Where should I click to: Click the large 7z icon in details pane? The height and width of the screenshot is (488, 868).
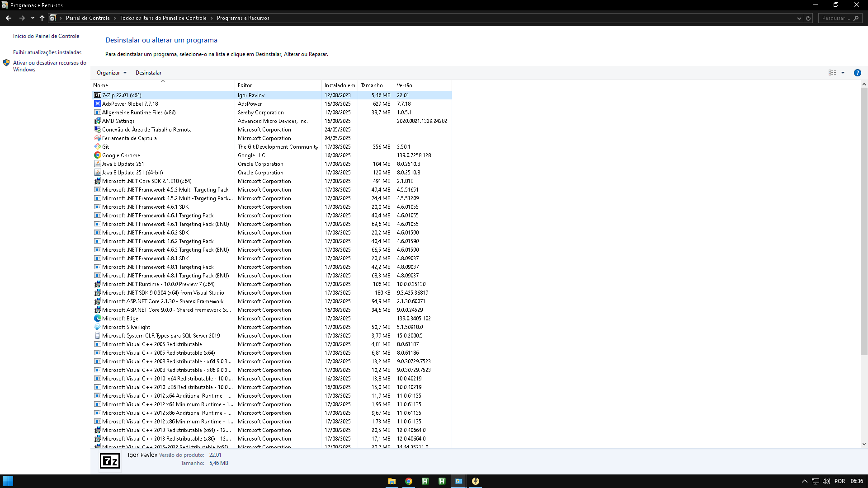(x=110, y=461)
